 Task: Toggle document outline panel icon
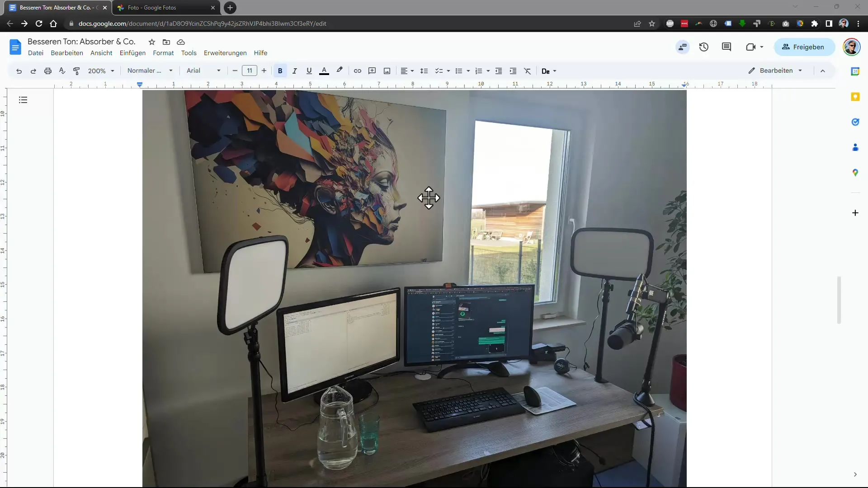point(23,99)
